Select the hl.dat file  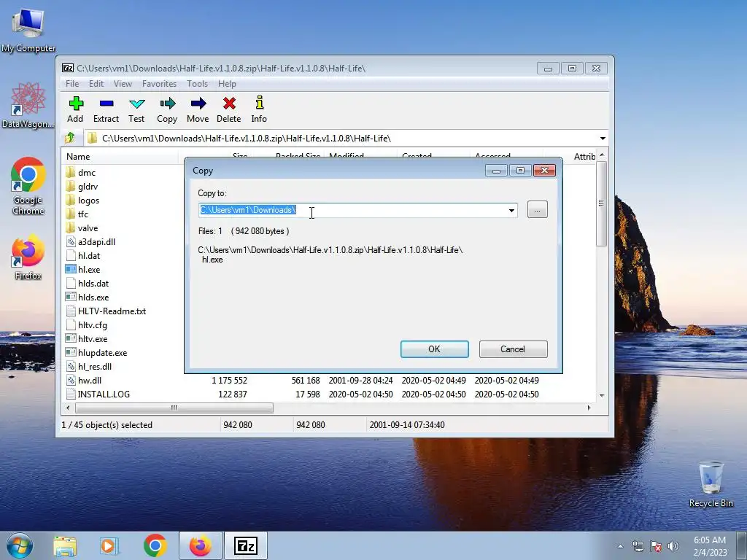(x=83, y=255)
